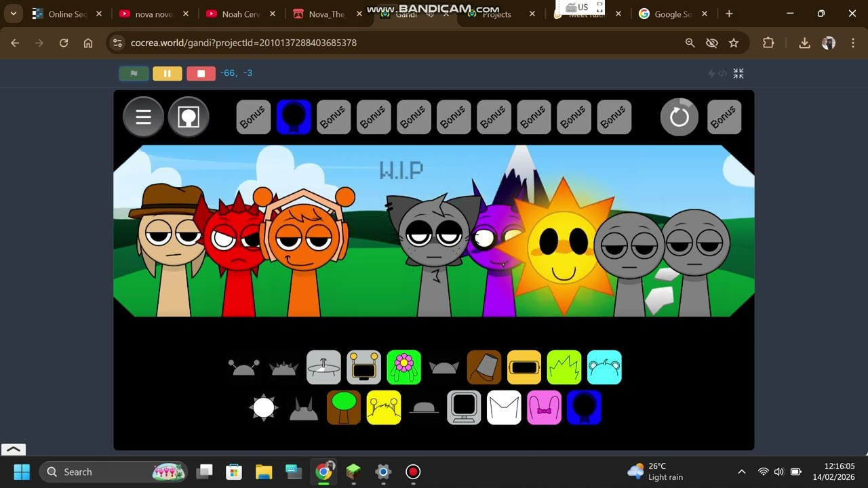Choose the white pointed ears icon
868x488 pixels.
(x=504, y=407)
